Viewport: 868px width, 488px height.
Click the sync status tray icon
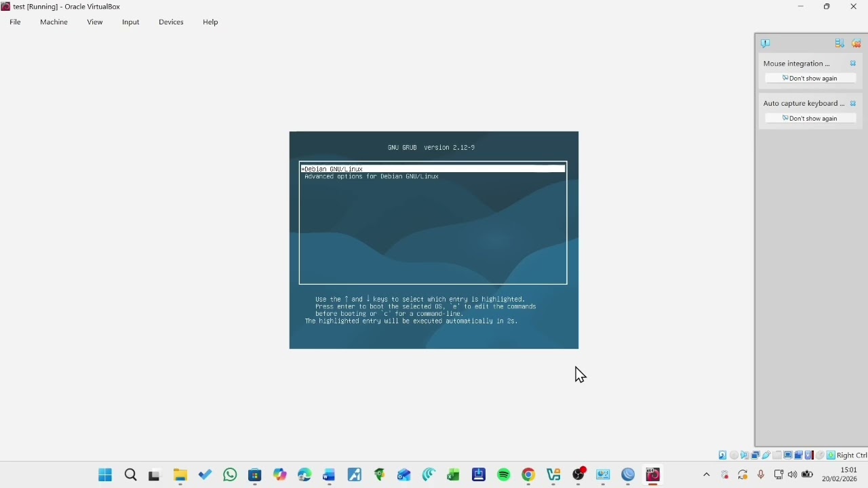point(743,475)
